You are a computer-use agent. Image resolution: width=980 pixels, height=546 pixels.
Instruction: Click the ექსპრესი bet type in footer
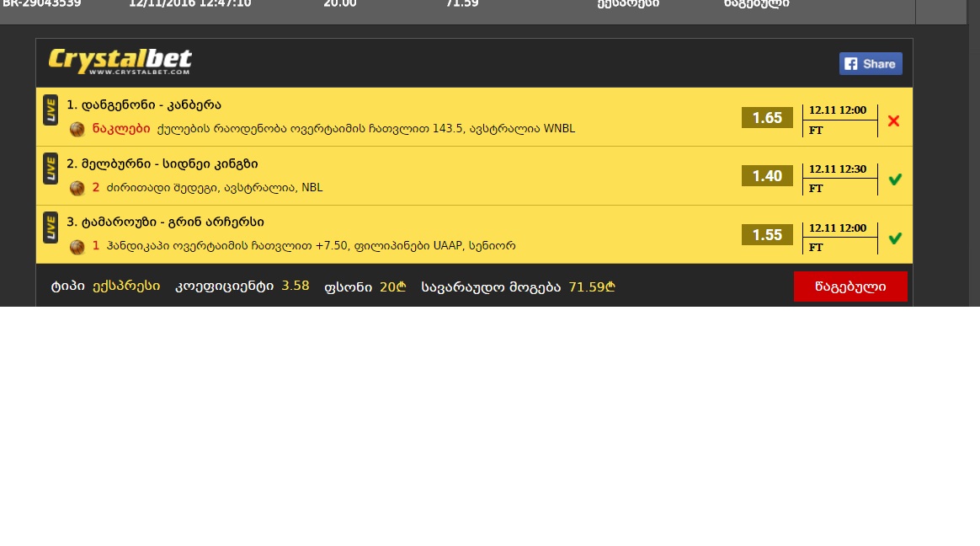pyautogui.click(x=126, y=286)
